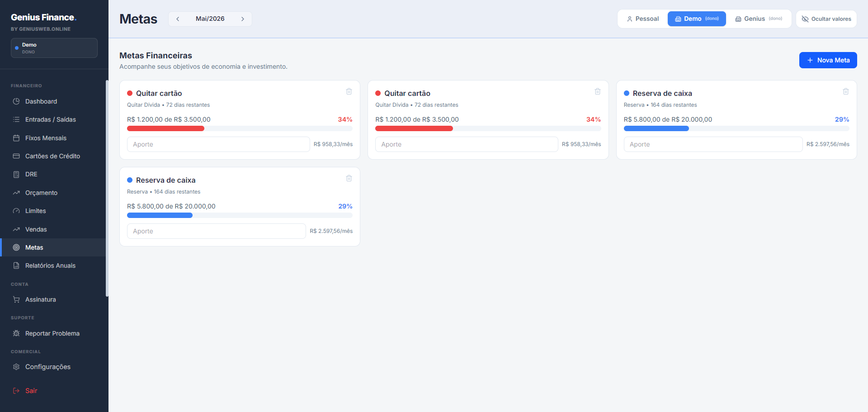This screenshot has width=868, height=412.
Task: Open the Demo DONO workspace selector
Action: click(x=54, y=48)
